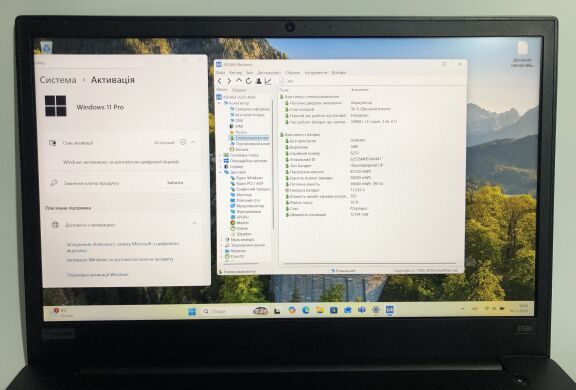Click Змінити button for product key
The width and height of the screenshot is (576, 390).
(x=175, y=183)
